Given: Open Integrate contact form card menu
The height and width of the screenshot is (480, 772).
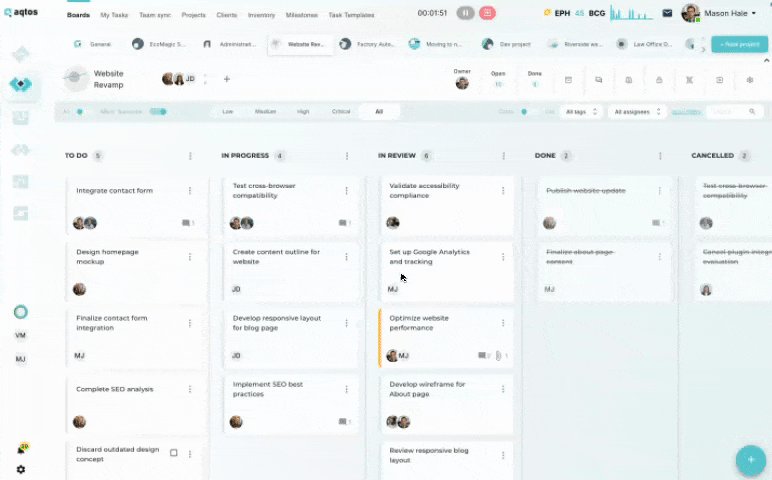Looking at the screenshot, I should coord(190,191).
